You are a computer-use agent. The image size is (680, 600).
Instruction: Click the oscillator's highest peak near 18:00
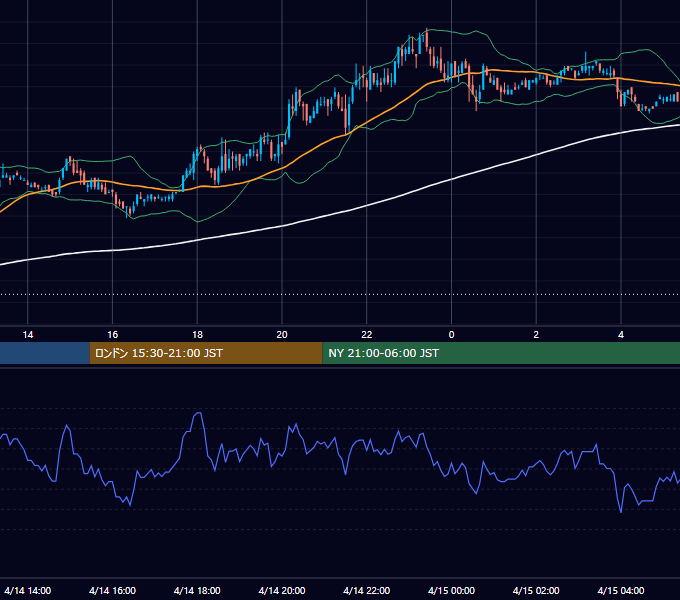tap(198, 414)
